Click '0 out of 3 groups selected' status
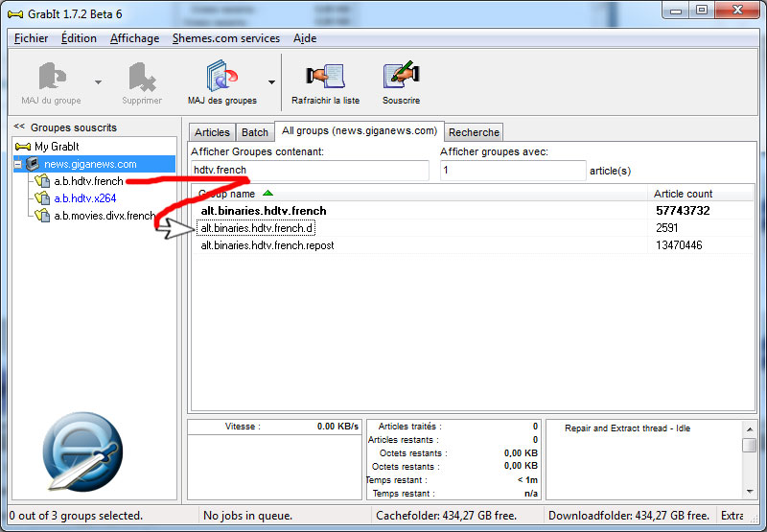The height and width of the screenshot is (532, 767). (76, 516)
